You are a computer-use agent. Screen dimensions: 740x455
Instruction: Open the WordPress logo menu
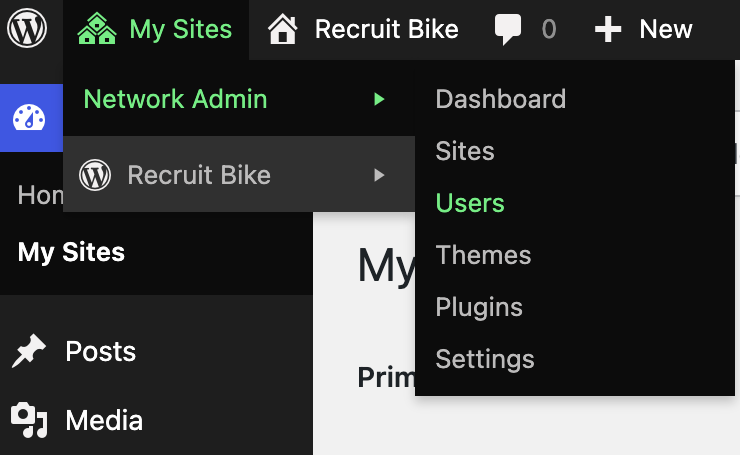pyautogui.click(x=27, y=29)
